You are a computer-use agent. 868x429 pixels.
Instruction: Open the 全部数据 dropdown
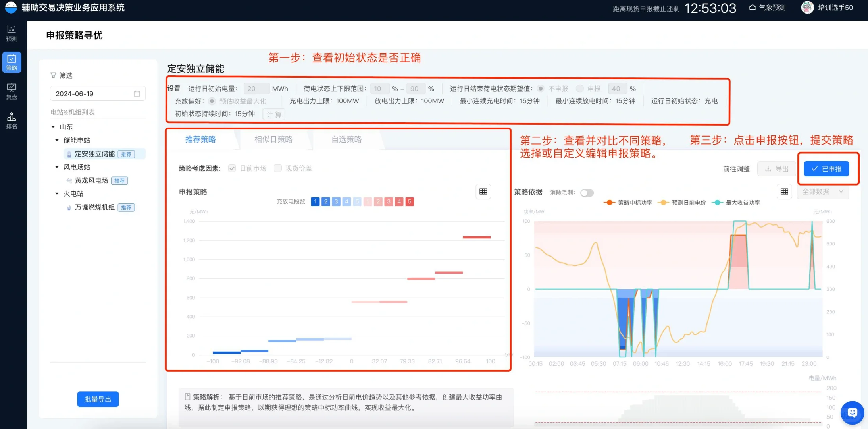[x=823, y=191]
